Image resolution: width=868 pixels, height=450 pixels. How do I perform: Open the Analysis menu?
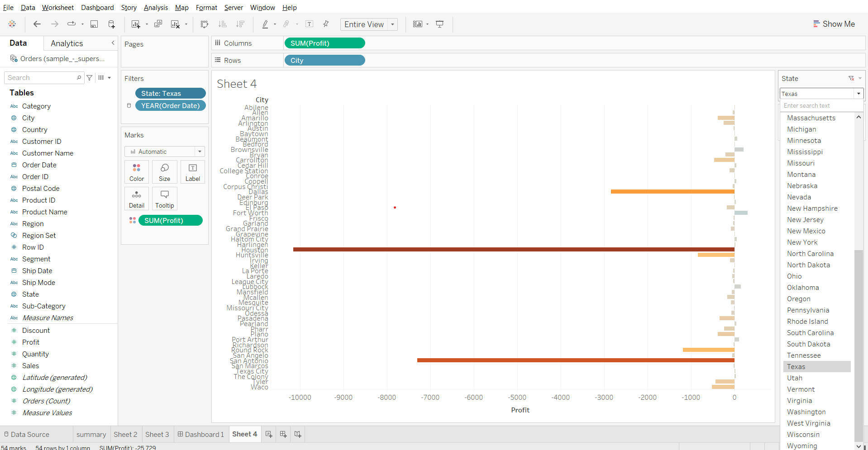coord(156,8)
